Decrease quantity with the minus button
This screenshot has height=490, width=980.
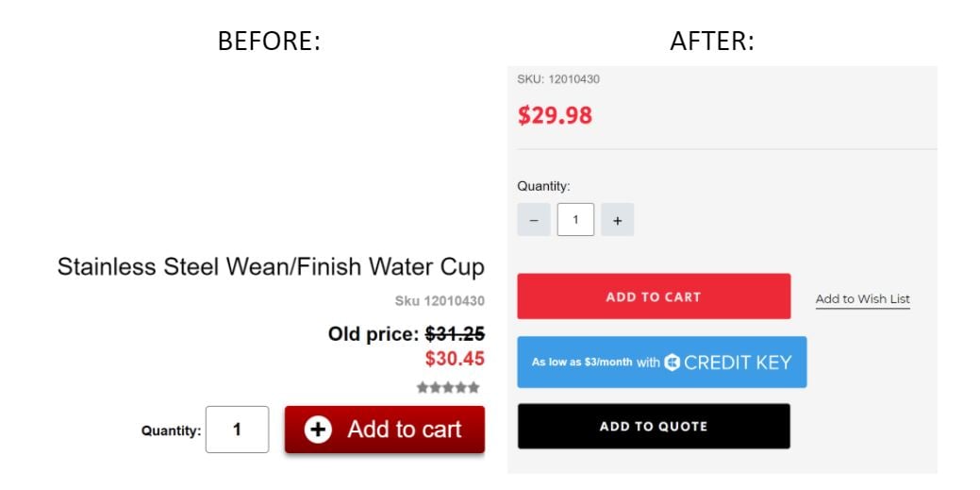[534, 220]
